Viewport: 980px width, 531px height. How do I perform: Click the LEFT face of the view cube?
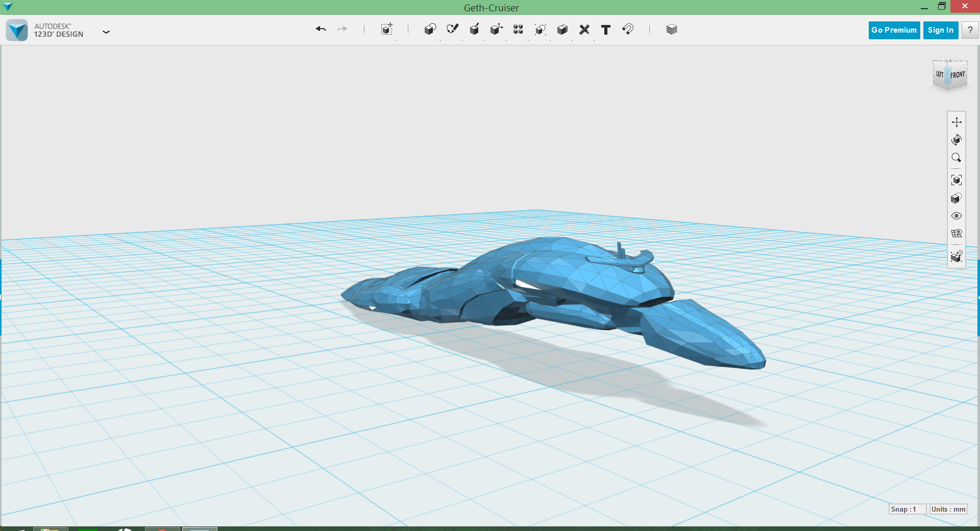pos(940,74)
